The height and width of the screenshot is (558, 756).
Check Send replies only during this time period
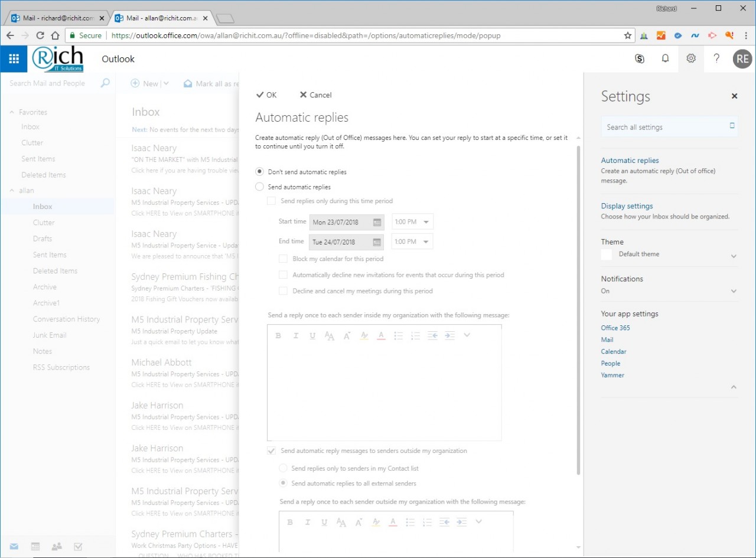tap(271, 201)
